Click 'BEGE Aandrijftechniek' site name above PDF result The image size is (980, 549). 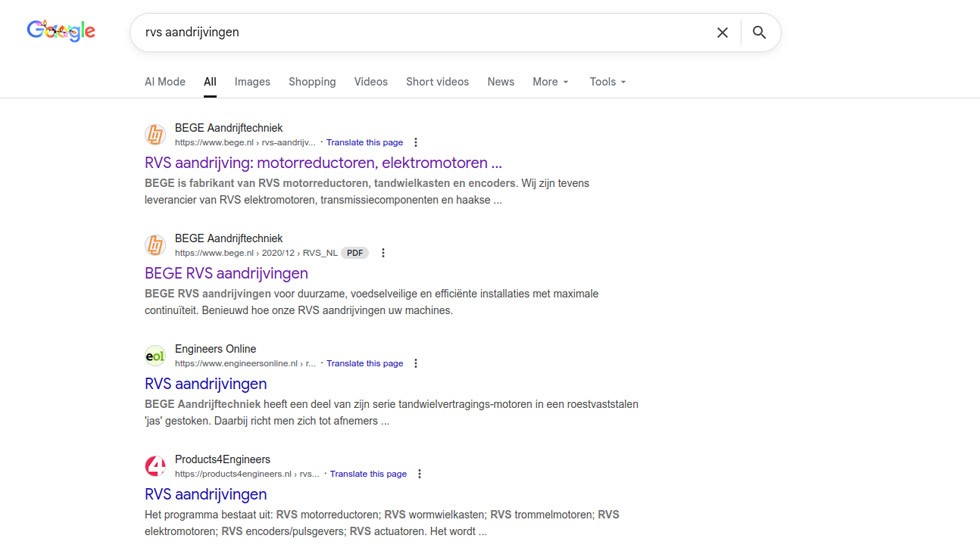point(229,239)
